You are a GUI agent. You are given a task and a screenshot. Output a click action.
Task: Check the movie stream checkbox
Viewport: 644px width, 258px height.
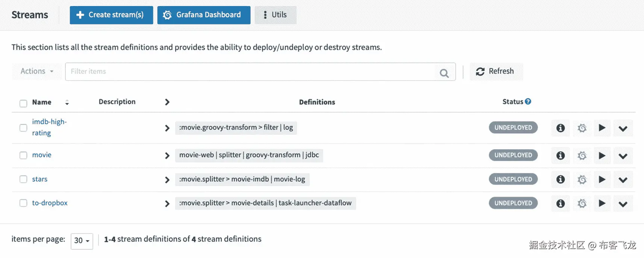coord(23,155)
